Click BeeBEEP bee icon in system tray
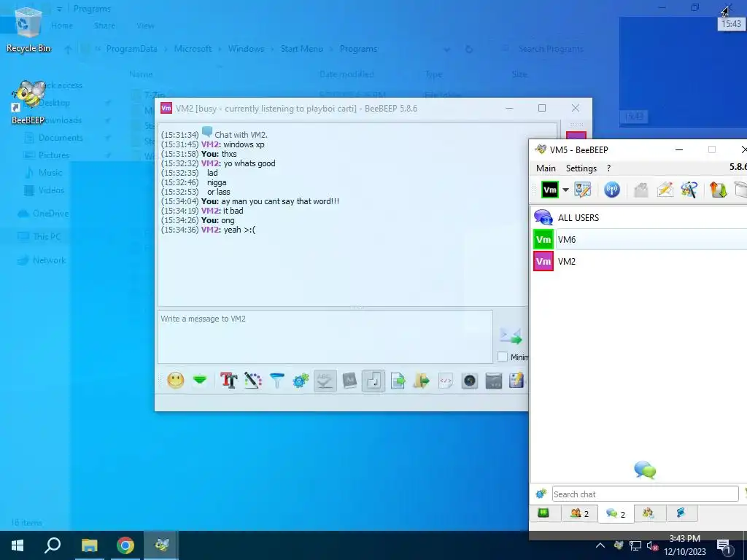This screenshot has height=560, width=747. 619,545
